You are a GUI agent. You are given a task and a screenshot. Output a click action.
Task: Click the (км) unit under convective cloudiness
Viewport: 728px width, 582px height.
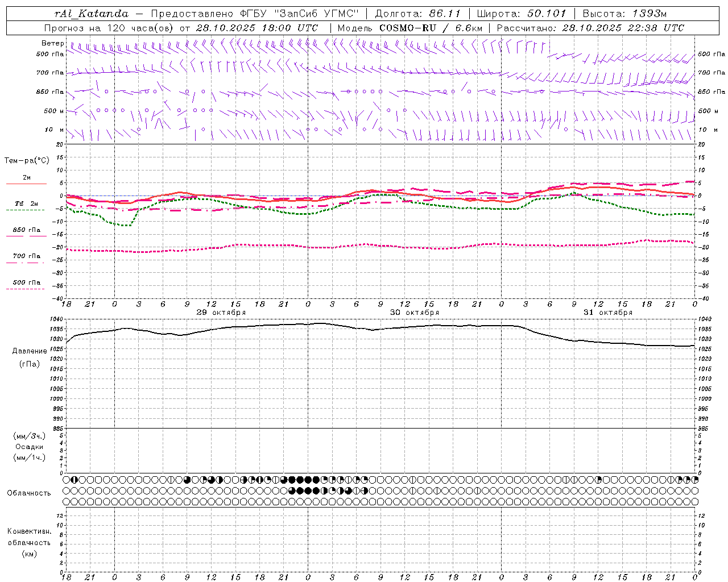pos(29,554)
